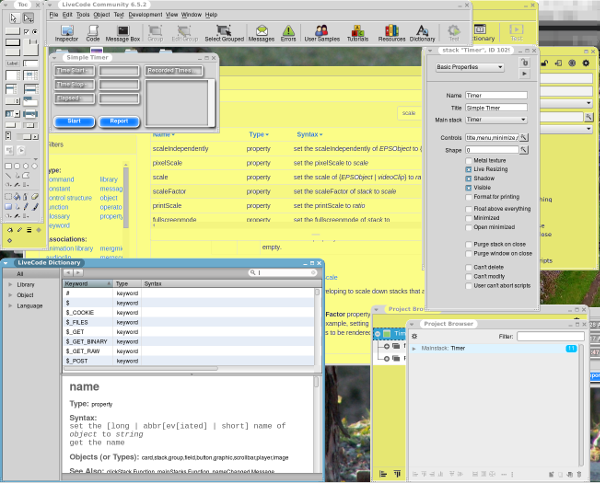600x483 pixels.
Task: Click the Code toolbar icon
Action: 92,33
